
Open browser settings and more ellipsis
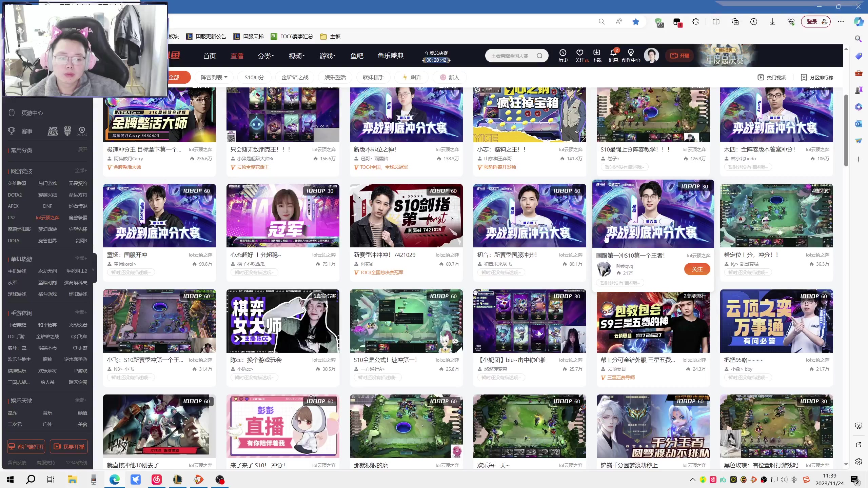pyautogui.click(x=841, y=22)
